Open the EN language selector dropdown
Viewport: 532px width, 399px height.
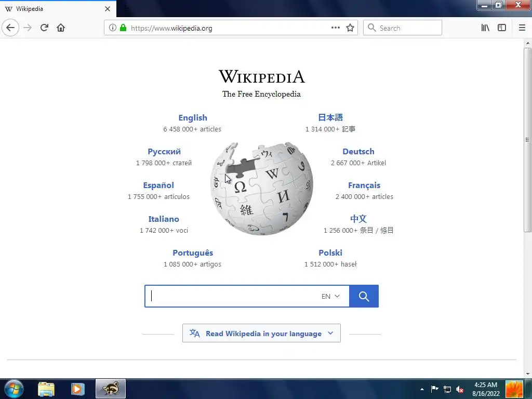(330, 296)
